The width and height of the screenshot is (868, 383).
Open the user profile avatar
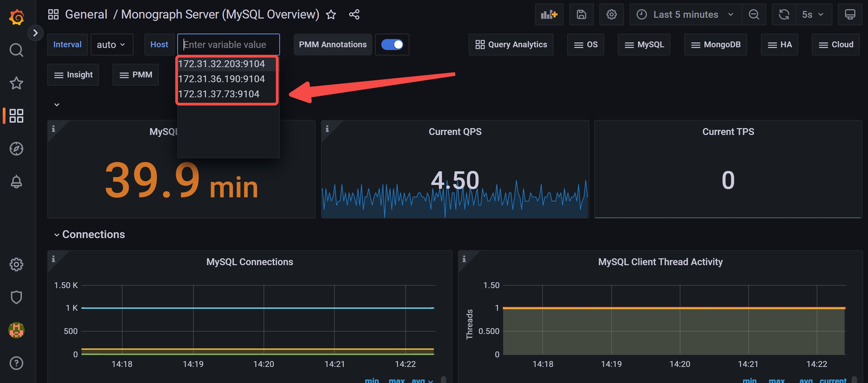[x=16, y=330]
